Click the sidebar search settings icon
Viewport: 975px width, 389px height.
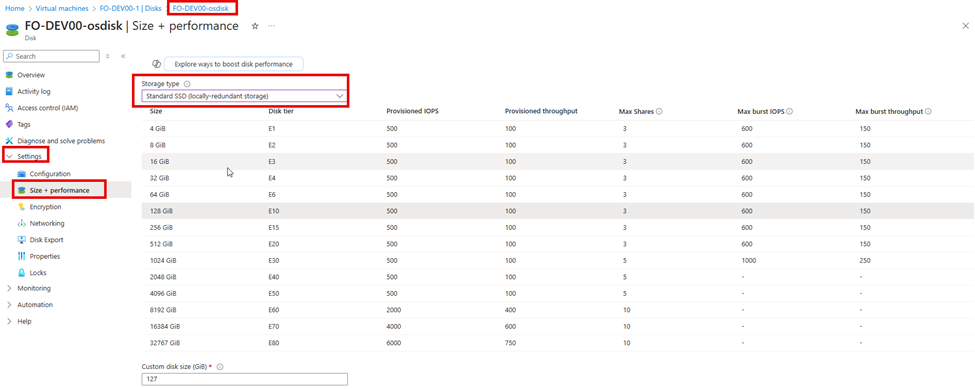tap(108, 56)
